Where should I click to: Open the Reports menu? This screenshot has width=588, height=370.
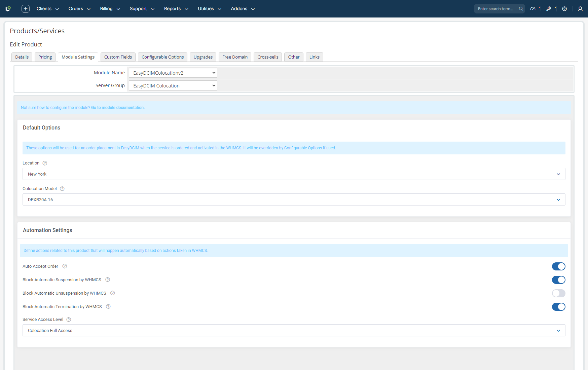point(176,9)
